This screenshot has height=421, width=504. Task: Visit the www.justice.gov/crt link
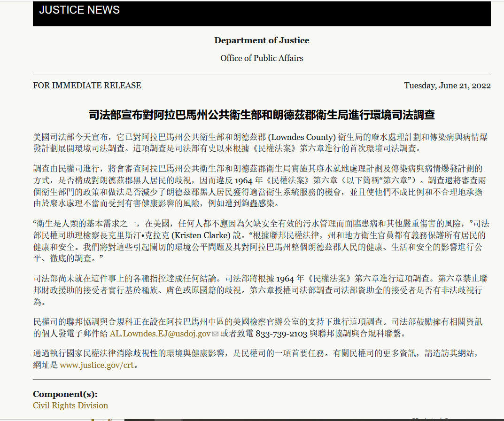coord(97,366)
